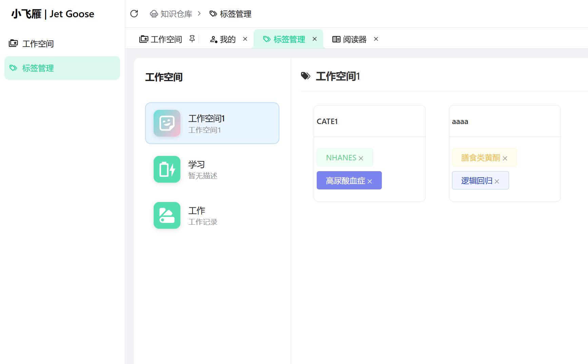This screenshot has width=588, height=364.
Task: Click the tag icon next to 标签管理 breadcrumb
Action: pos(213,14)
